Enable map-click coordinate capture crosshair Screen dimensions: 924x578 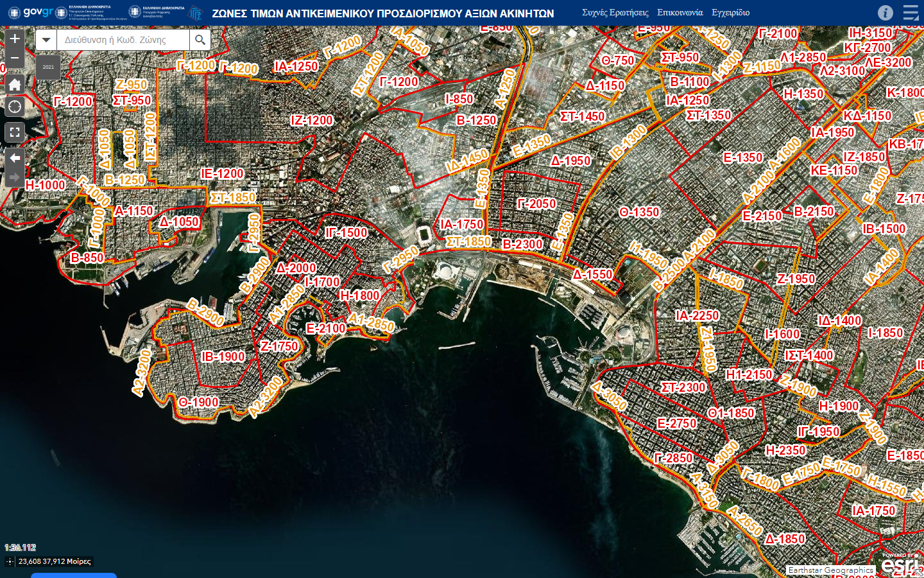click(x=10, y=561)
